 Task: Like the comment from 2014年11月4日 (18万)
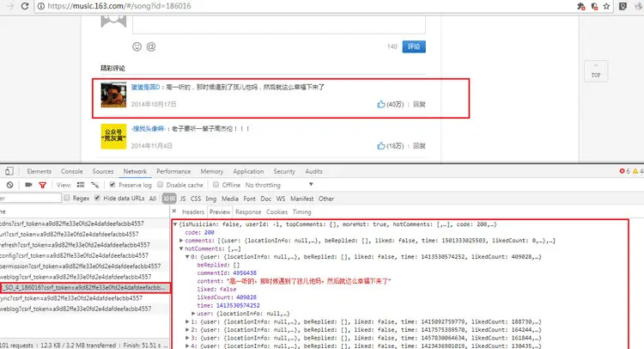381,146
